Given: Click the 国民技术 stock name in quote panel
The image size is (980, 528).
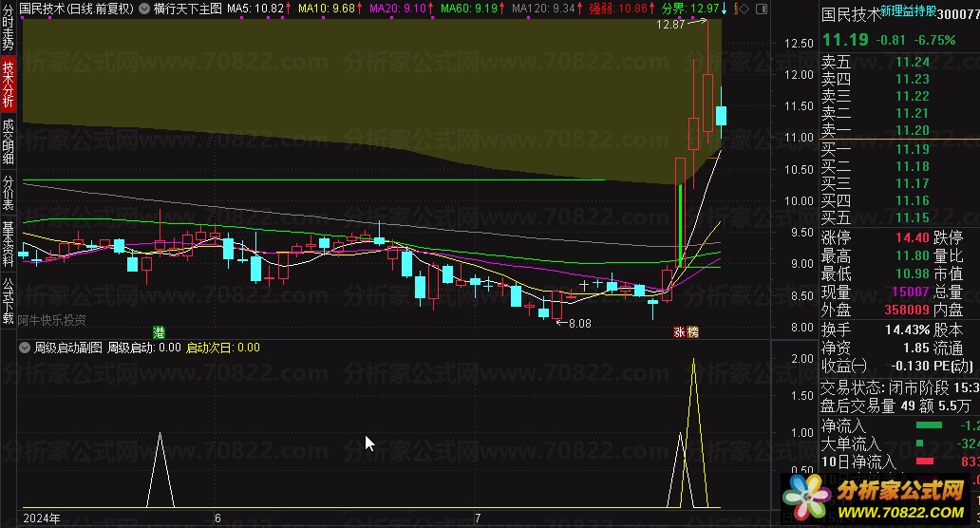Looking at the screenshot, I should tap(851, 14).
